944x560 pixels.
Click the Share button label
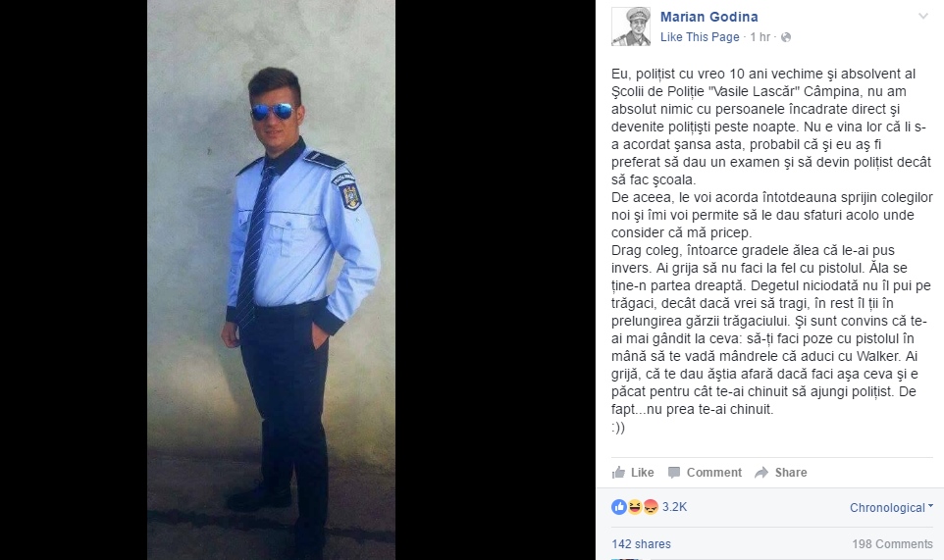[x=791, y=473]
